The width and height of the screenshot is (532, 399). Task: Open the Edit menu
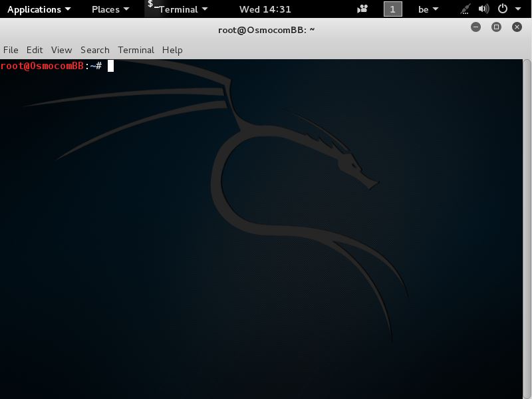click(x=35, y=50)
